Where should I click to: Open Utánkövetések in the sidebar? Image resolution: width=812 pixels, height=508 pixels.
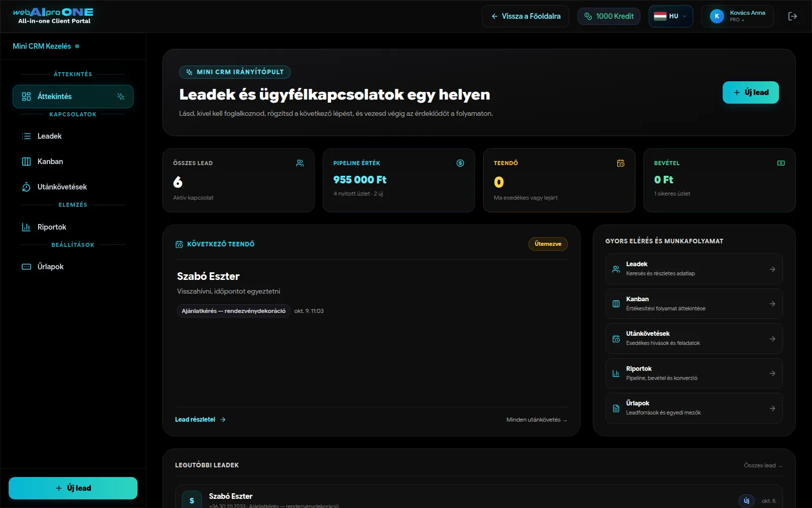[73, 187]
